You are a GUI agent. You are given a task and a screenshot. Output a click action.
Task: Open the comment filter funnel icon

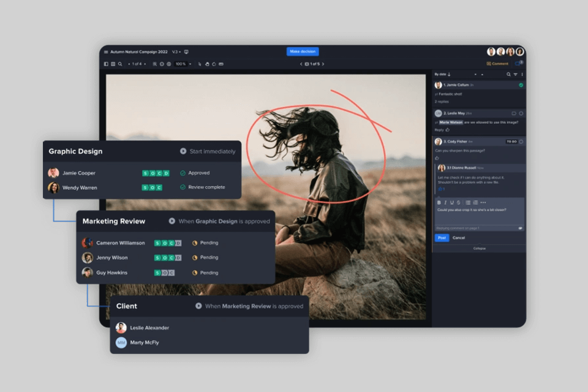pyautogui.click(x=515, y=74)
